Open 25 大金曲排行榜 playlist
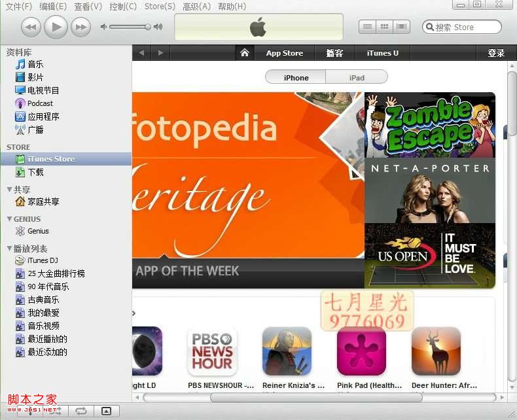517x420 pixels. [x=50, y=273]
